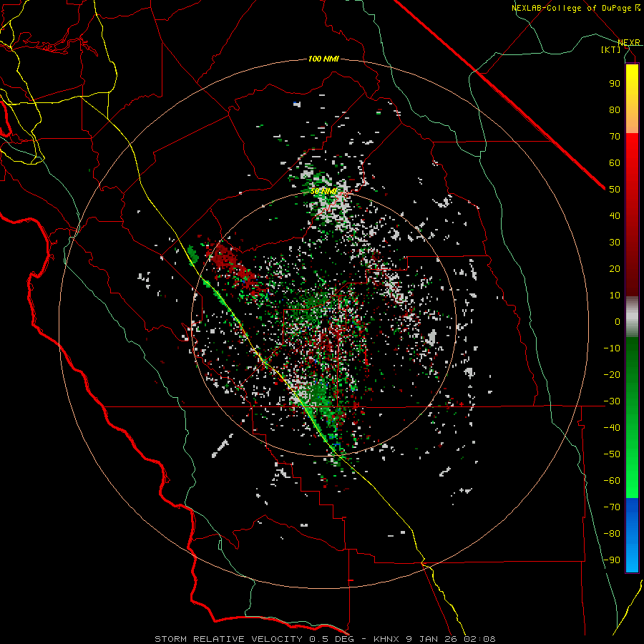644x644 pixels.
Task: Click the 50 NMI range ring label
Action: click(x=323, y=192)
